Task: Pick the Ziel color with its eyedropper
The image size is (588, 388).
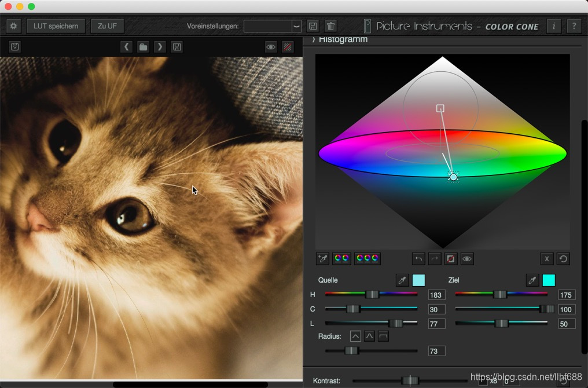Action: (x=532, y=280)
